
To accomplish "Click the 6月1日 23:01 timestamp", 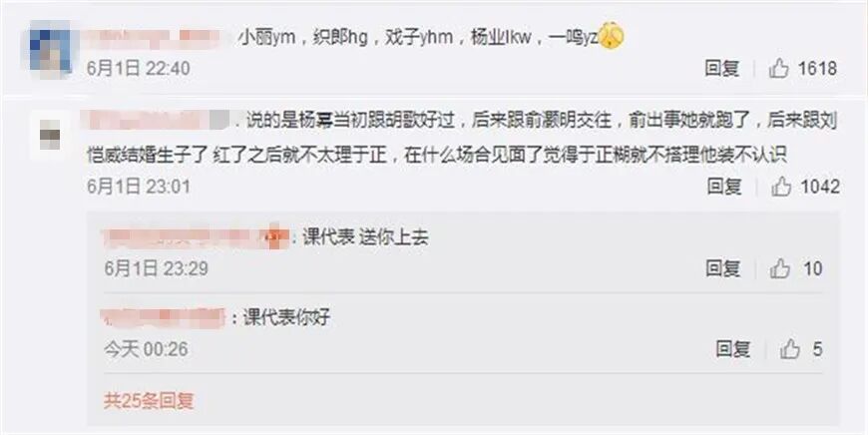I will (139, 187).
